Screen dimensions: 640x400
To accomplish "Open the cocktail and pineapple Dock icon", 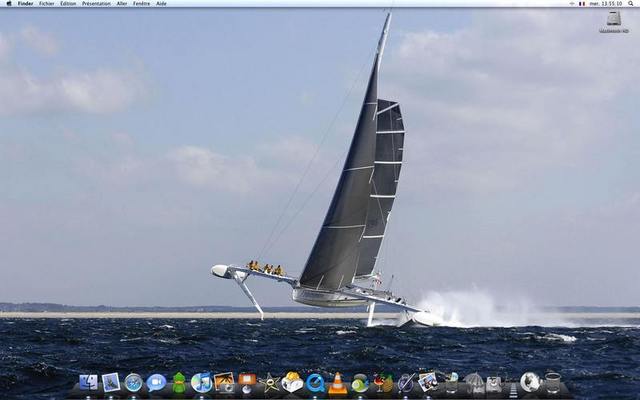I will tap(383, 383).
